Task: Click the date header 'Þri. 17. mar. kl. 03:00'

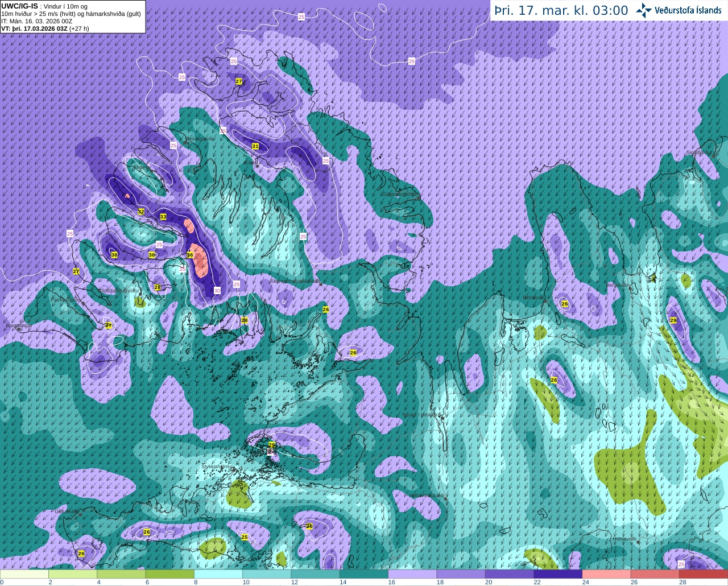Action: (561, 10)
